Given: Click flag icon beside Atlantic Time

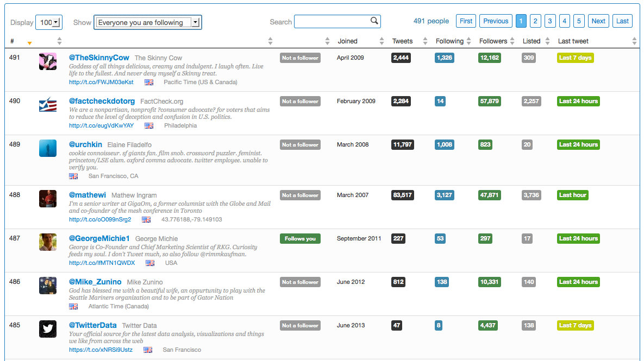Looking at the screenshot, I should click(x=73, y=307).
